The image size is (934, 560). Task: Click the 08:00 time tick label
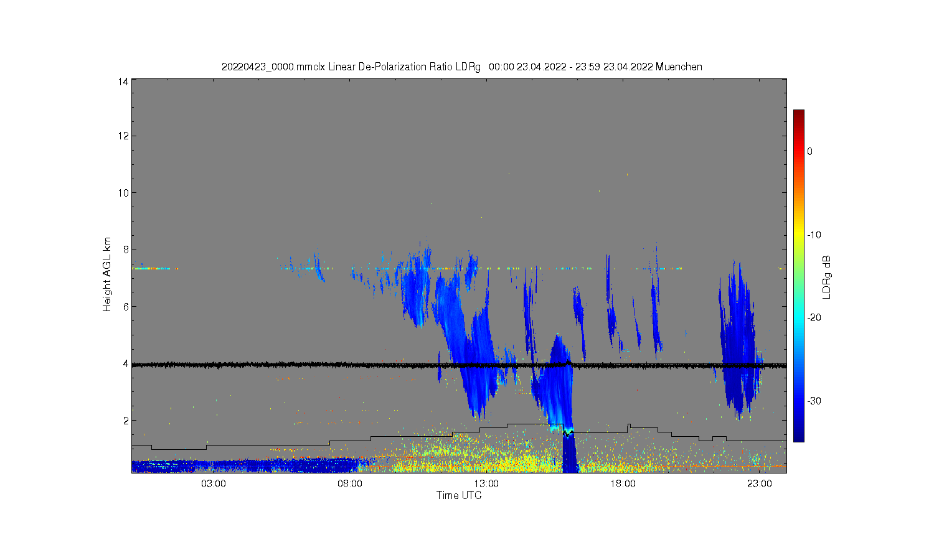[x=350, y=484]
